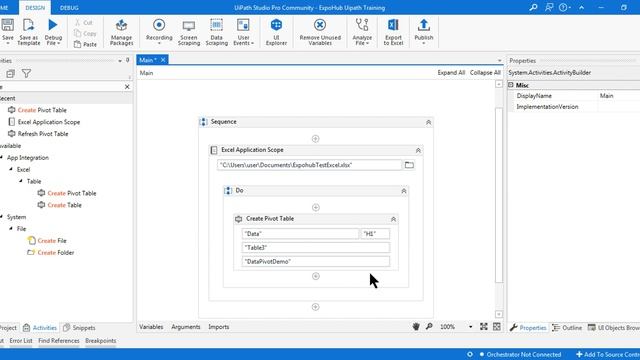The height and width of the screenshot is (360, 640).
Task: Open Analyze File tool
Action: (x=362, y=31)
